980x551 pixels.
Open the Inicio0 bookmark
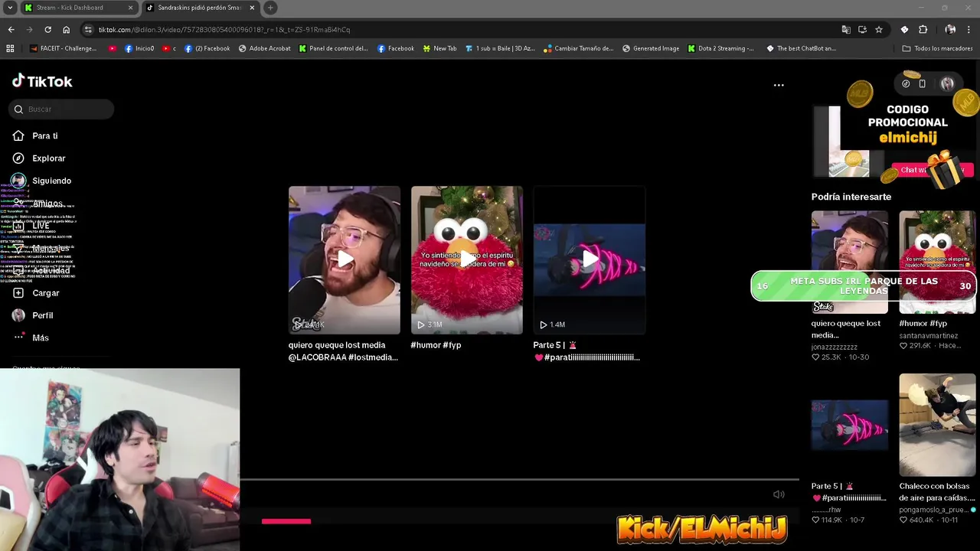click(139, 48)
